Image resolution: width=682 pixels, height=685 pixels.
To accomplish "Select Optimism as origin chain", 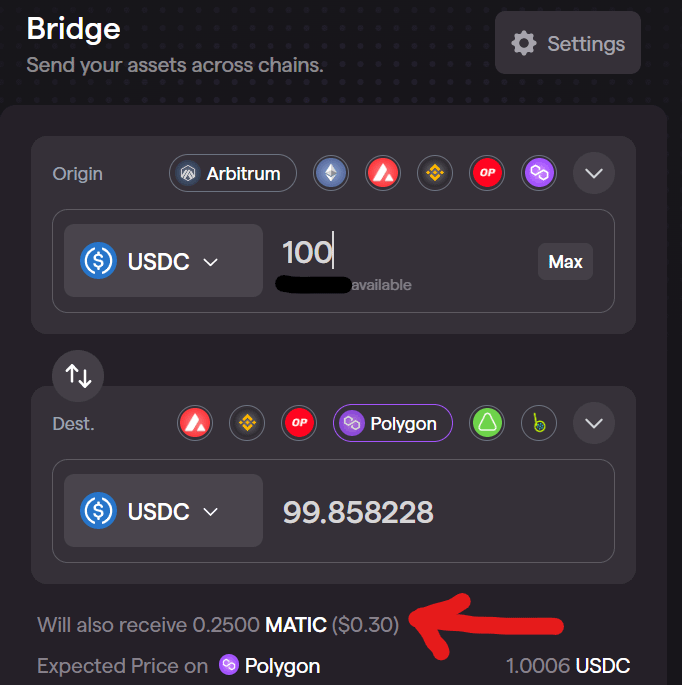I will coord(487,173).
